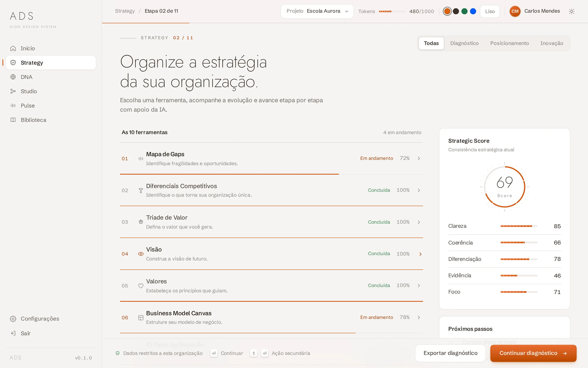The image size is (588, 368).
Task: Click the Continuar diagnóstico button
Action: [533, 353]
